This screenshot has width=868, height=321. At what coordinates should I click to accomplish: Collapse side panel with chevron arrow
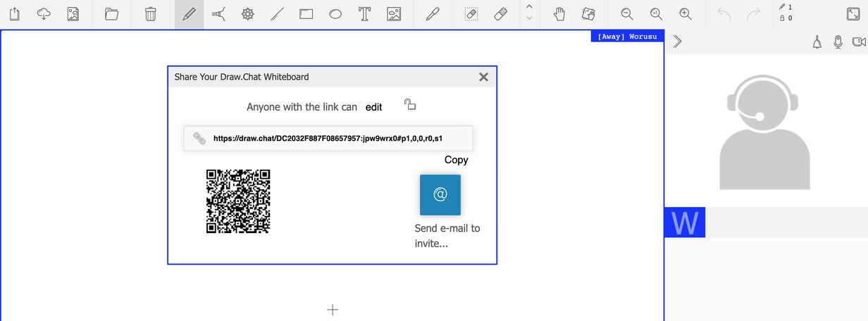(x=677, y=42)
